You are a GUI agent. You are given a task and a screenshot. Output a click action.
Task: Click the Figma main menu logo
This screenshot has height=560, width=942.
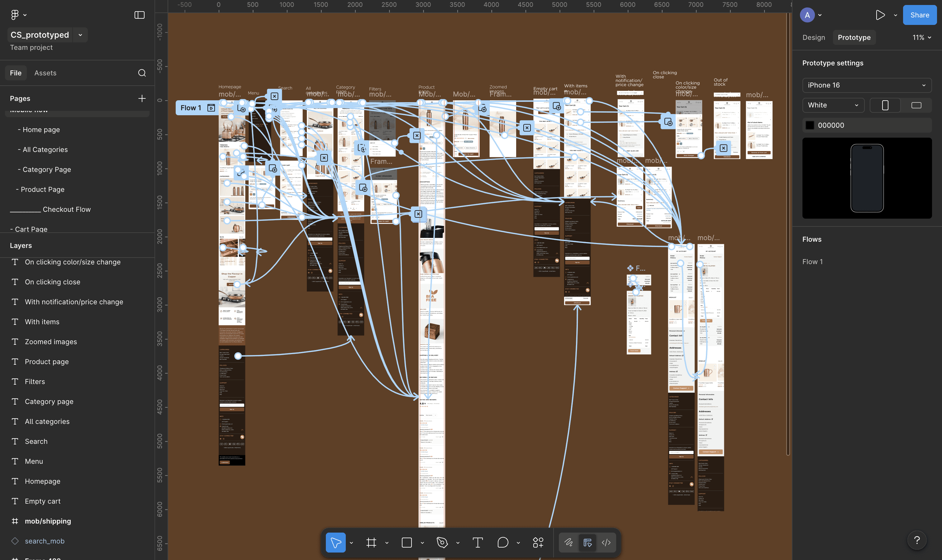pos(15,15)
